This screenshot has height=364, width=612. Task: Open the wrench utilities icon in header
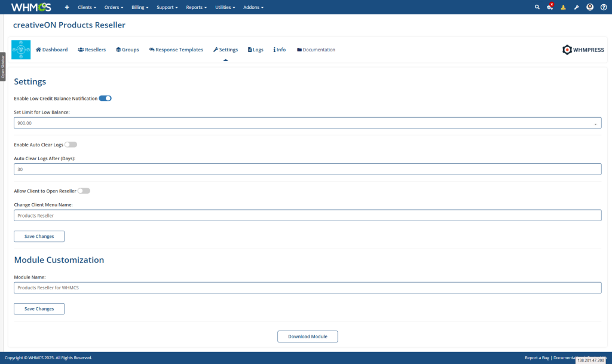pos(576,7)
